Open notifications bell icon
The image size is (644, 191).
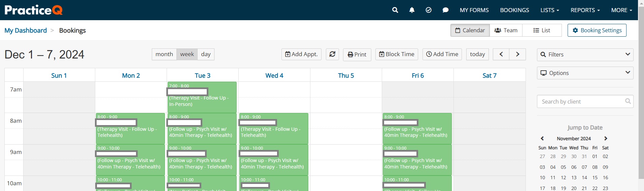(x=412, y=10)
